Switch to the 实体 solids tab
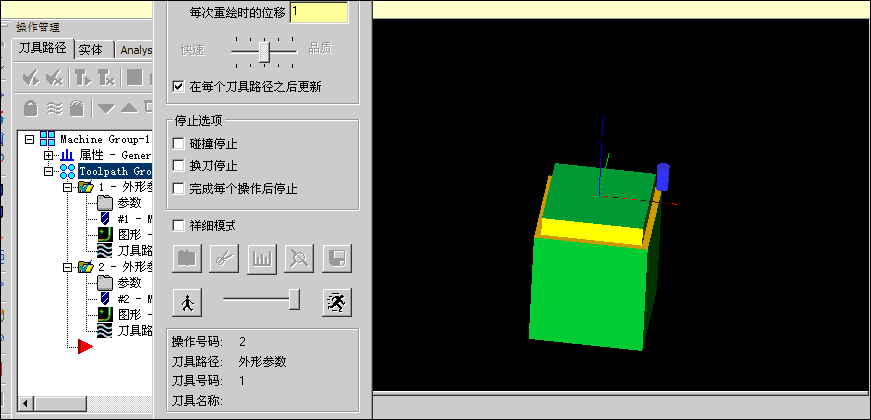Image resolution: width=871 pixels, height=420 pixels. [x=91, y=50]
